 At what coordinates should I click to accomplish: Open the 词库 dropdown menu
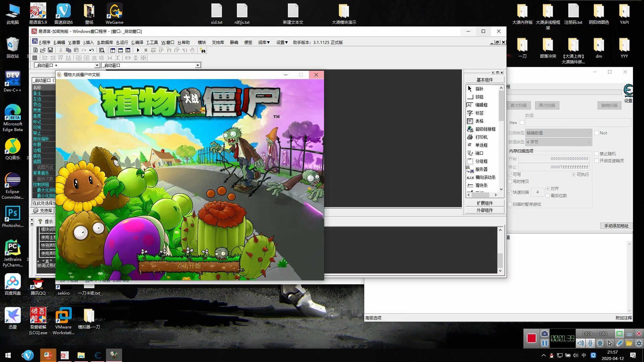coord(264,43)
